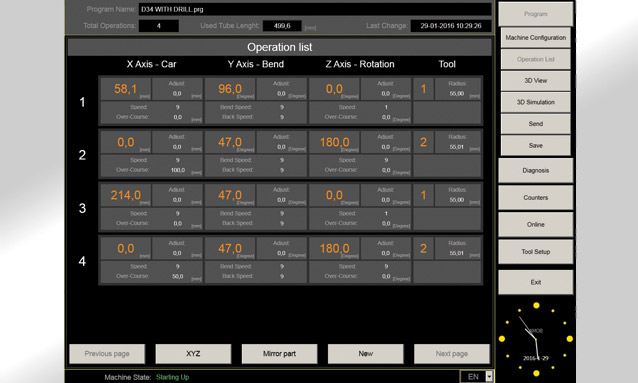Image resolution: width=638 pixels, height=383 pixels.
Task: Open the Diagnosis section
Action: [x=535, y=171]
